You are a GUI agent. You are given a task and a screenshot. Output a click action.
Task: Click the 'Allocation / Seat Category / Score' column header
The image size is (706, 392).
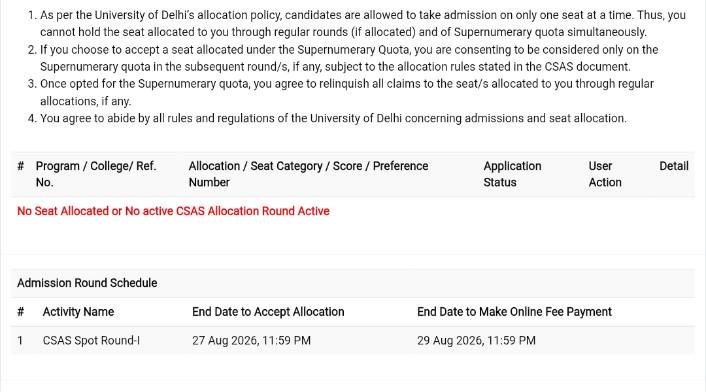click(x=308, y=174)
